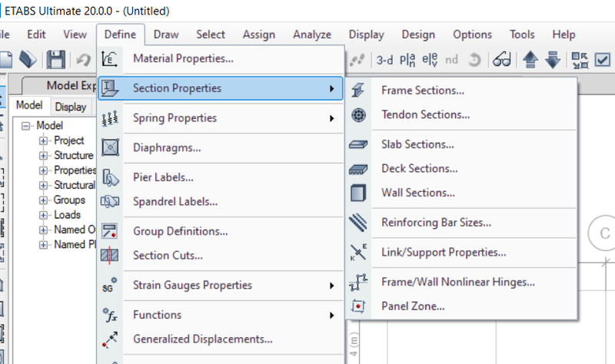Click the Slab Sections icon
The image size is (615, 364).
pos(358,144)
